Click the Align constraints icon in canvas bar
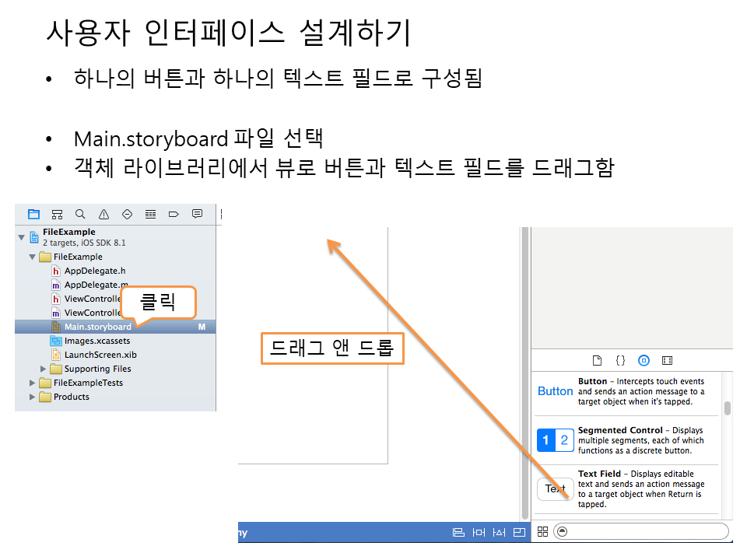 (x=458, y=532)
